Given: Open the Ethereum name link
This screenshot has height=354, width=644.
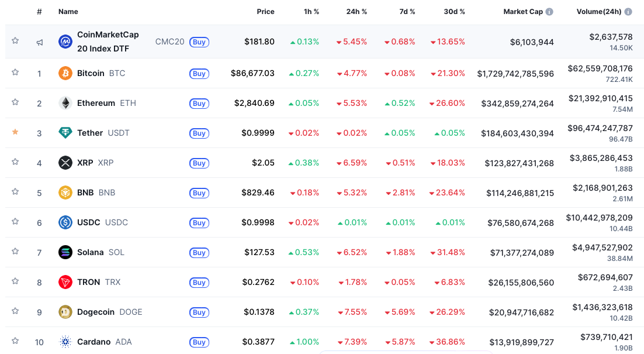Looking at the screenshot, I should 96,103.
